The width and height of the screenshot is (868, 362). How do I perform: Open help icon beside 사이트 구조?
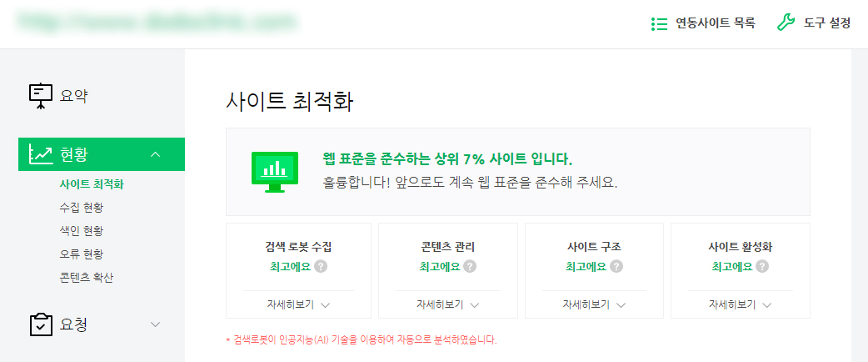point(616,267)
